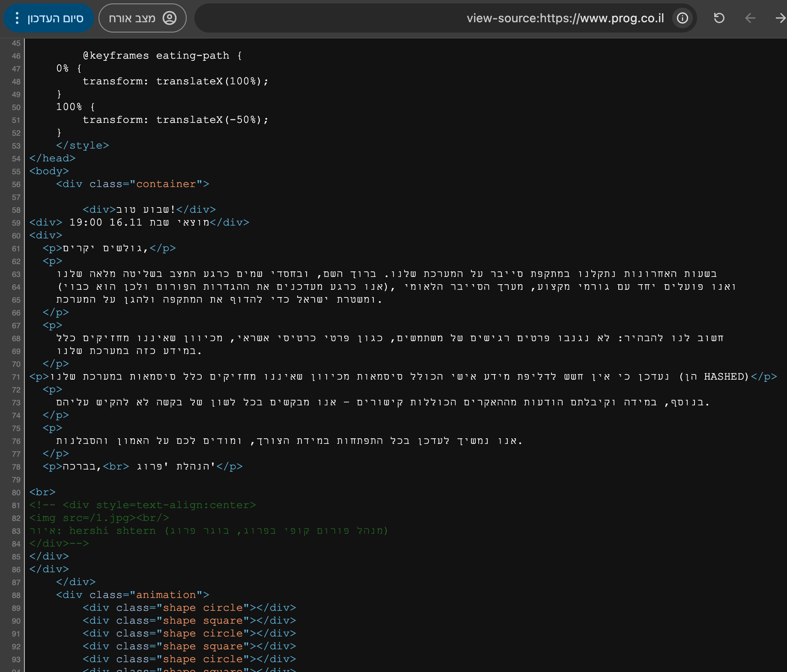
Task: Click the '0% {' keyframe line
Action: pyautogui.click(x=69, y=68)
